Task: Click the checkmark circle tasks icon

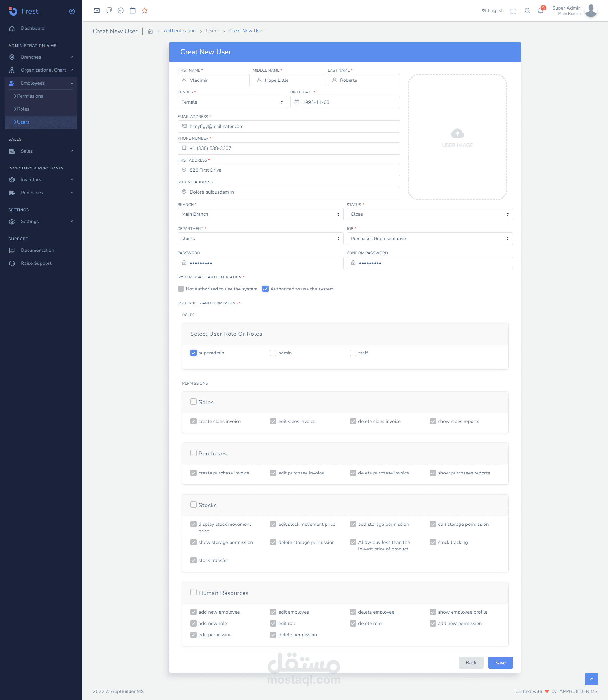Action: (120, 10)
